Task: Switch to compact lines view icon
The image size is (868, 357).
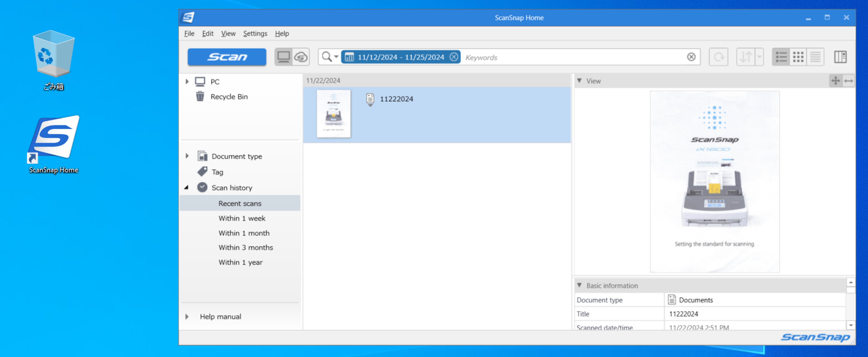Action: pos(815,57)
